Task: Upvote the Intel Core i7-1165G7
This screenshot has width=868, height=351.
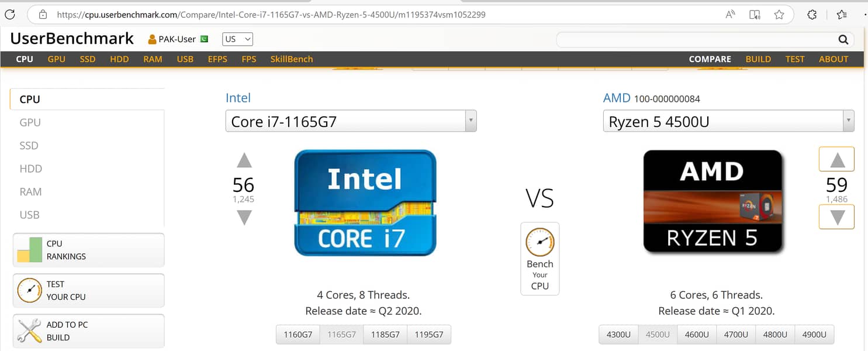Action: [x=244, y=161]
